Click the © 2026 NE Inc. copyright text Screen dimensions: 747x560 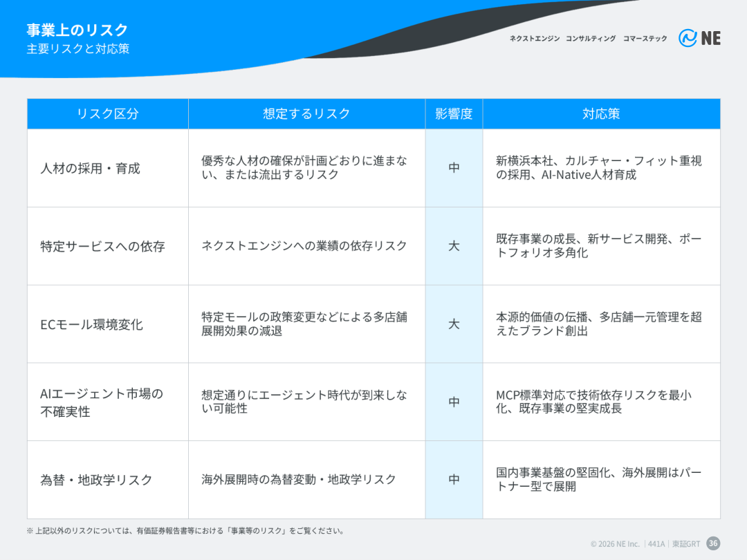(x=615, y=544)
